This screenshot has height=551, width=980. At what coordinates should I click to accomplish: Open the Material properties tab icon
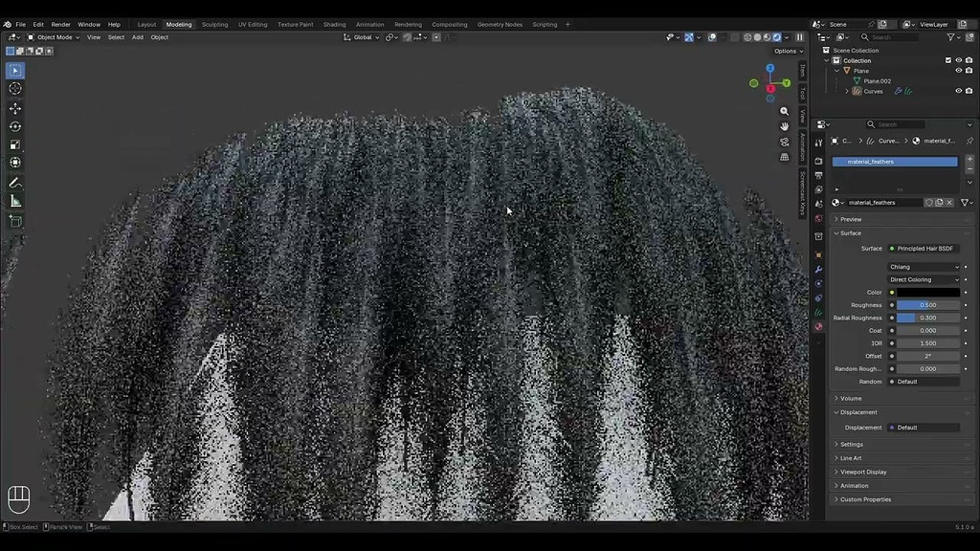[818, 327]
